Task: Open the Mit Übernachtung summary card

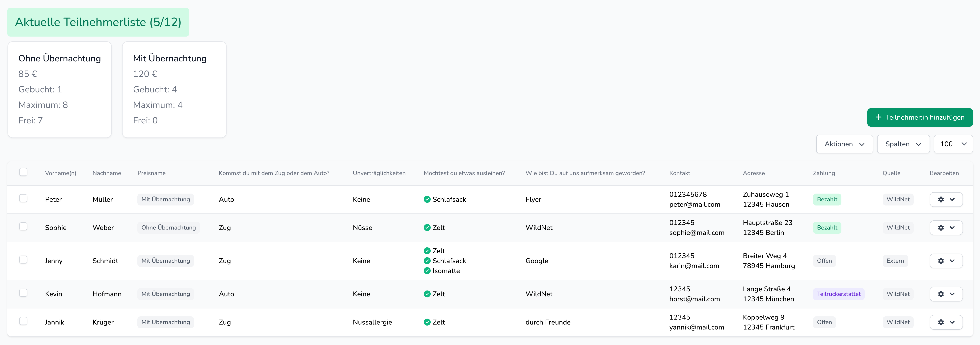Action: [x=174, y=89]
